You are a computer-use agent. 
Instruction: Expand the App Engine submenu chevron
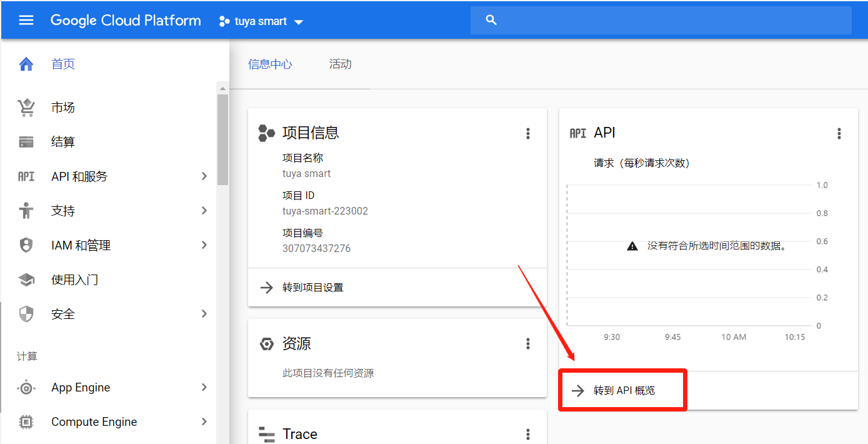click(x=204, y=388)
